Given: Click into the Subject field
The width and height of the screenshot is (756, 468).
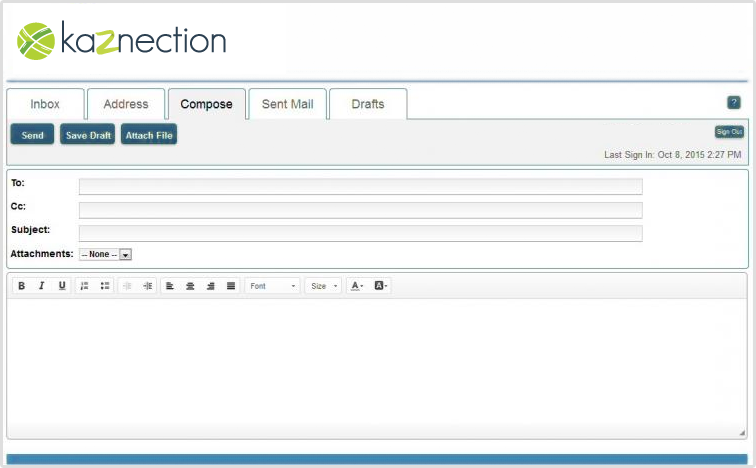Looking at the screenshot, I should (x=361, y=233).
